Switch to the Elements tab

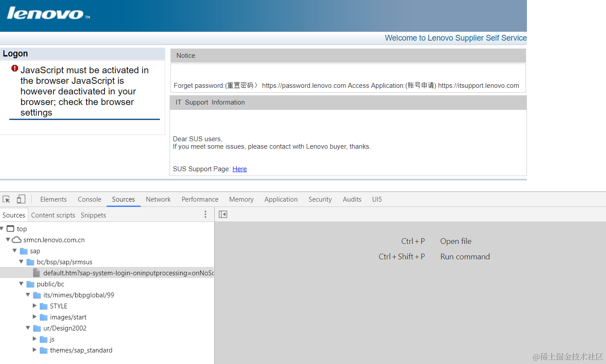click(53, 199)
